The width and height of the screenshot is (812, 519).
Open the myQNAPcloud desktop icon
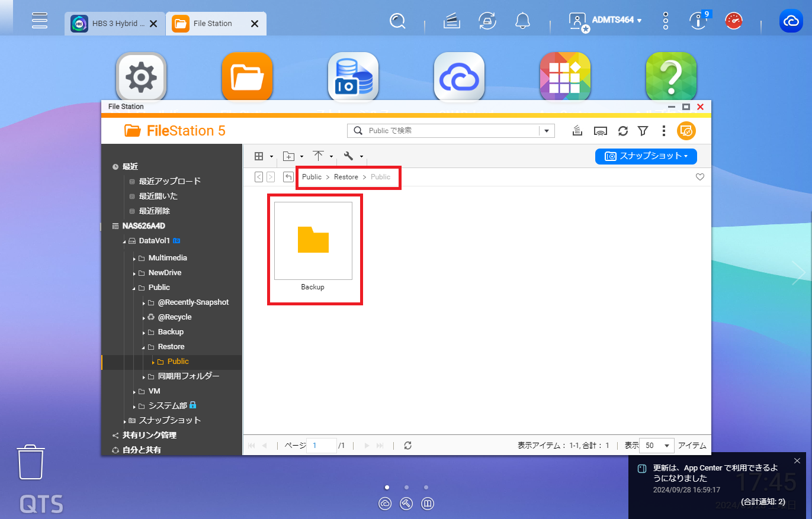[459, 77]
